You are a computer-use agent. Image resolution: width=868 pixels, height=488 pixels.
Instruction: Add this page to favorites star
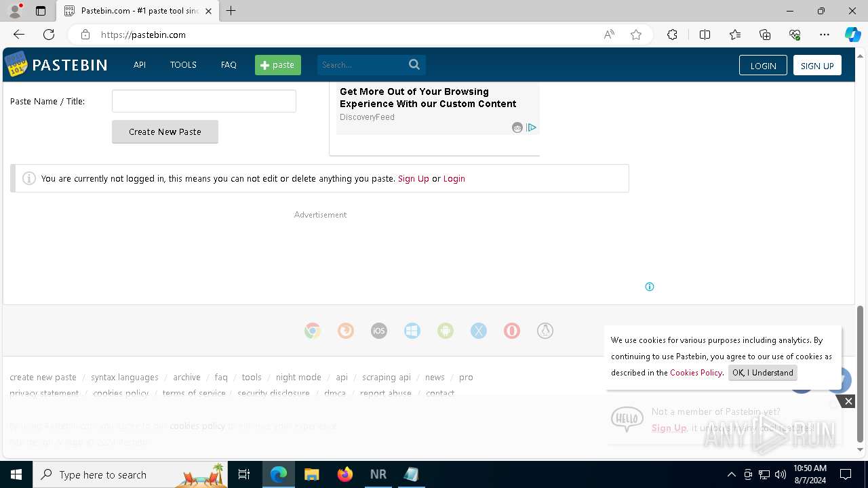(x=636, y=35)
